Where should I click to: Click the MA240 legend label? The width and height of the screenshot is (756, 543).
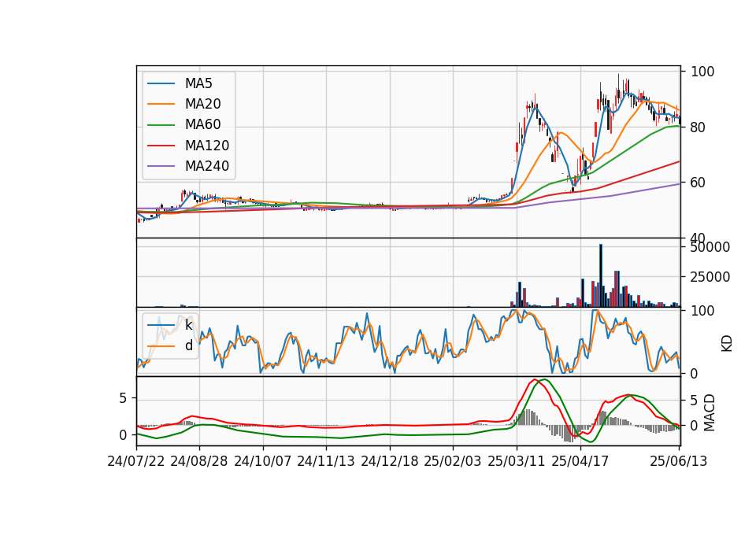tap(207, 166)
